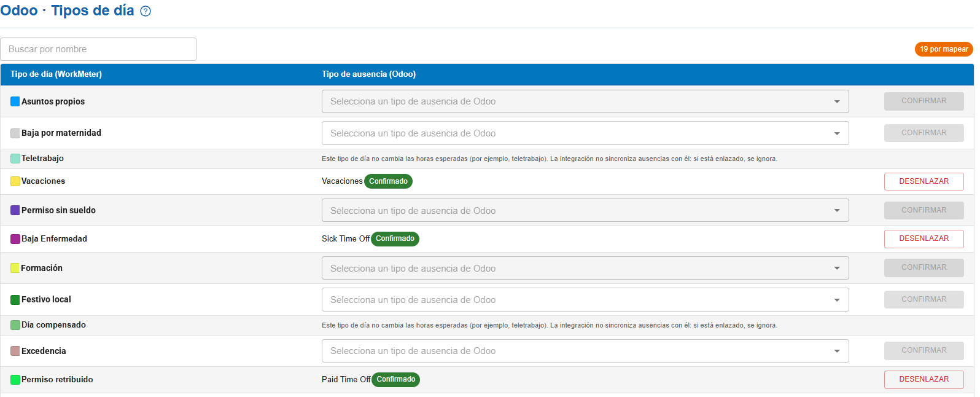This screenshot has height=397, width=980.
Task: Click the blue Asuntos propios color swatch
Action: tap(15, 101)
